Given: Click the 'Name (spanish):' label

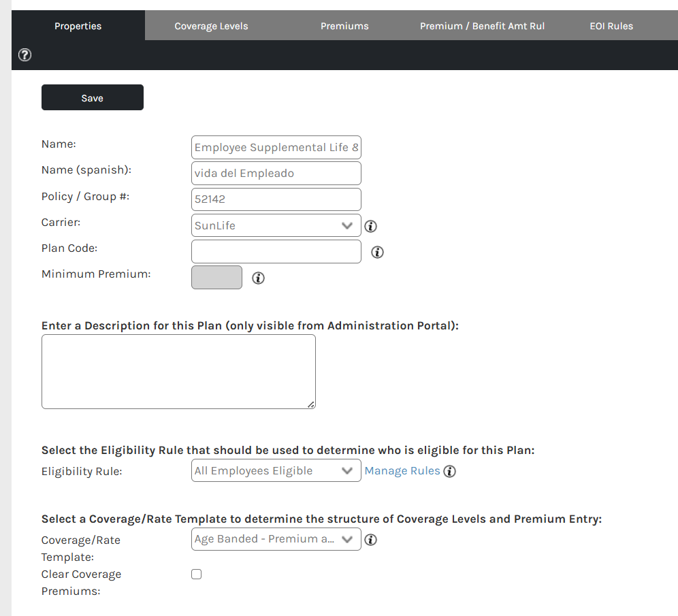Looking at the screenshot, I should pos(86,170).
